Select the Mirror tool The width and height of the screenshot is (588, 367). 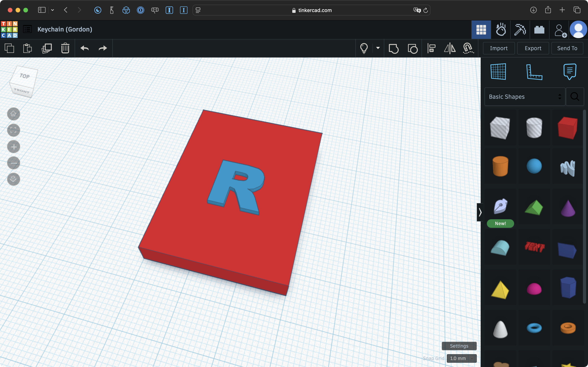pos(450,48)
